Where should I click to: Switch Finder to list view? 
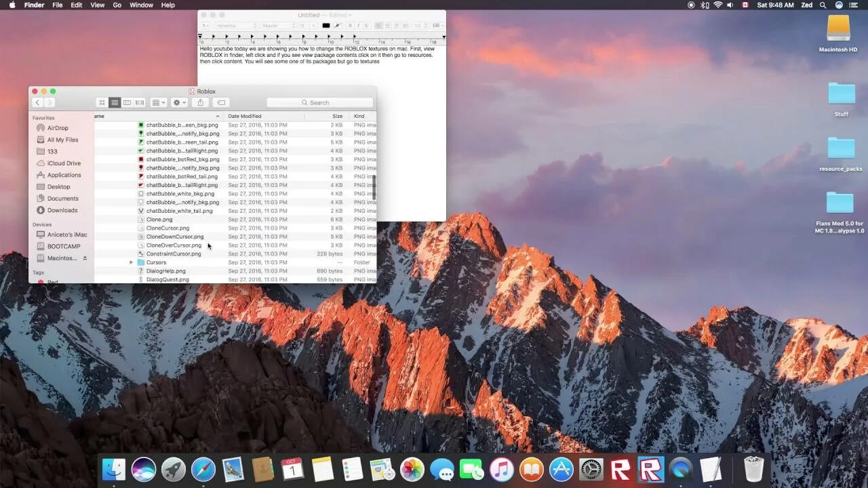click(x=115, y=102)
